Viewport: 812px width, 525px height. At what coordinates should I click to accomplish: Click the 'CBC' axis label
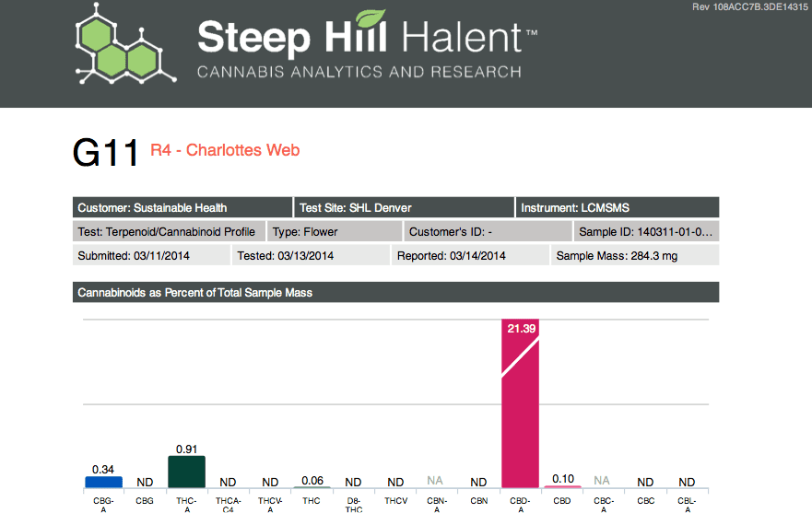[646, 501]
